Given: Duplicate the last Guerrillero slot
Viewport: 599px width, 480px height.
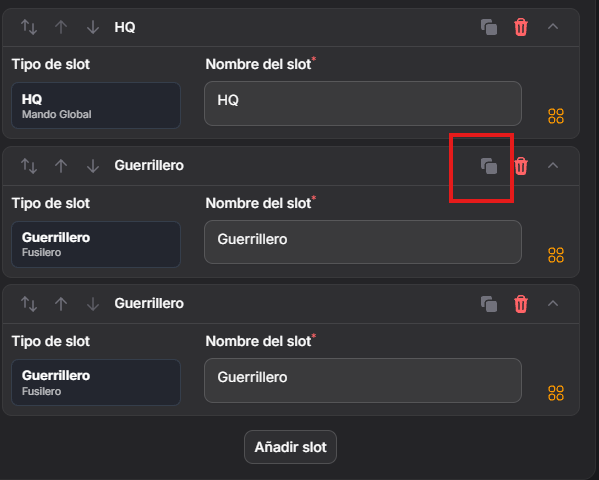Looking at the screenshot, I should [489, 304].
